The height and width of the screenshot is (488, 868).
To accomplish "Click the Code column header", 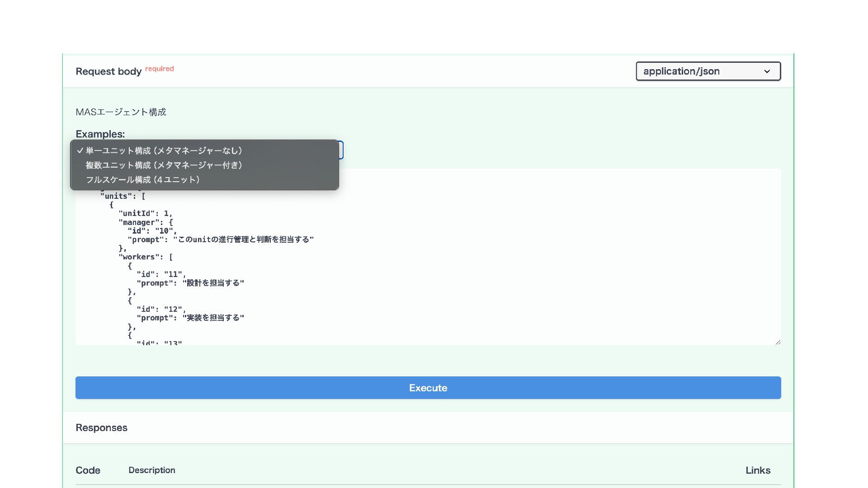I will click(x=88, y=470).
